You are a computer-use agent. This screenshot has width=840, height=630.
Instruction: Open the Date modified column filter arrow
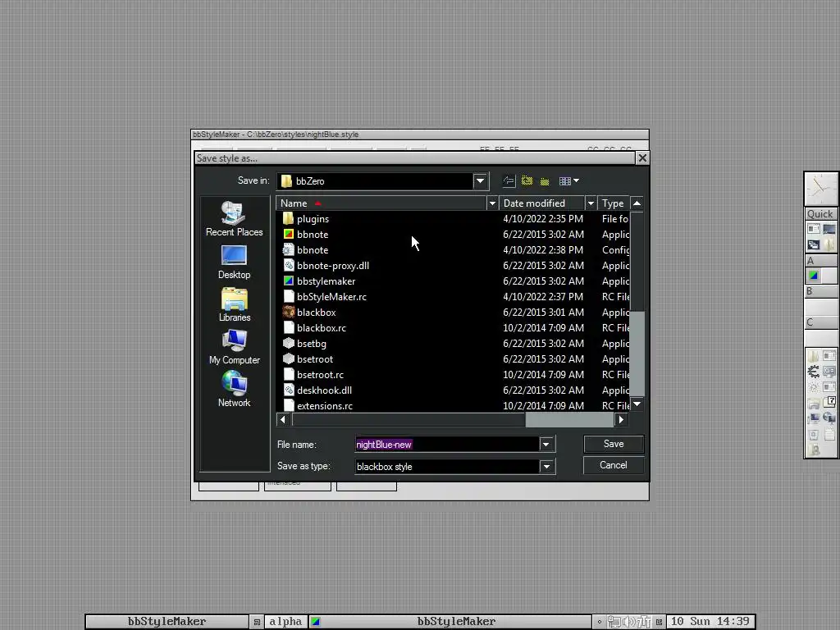click(x=591, y=203)
